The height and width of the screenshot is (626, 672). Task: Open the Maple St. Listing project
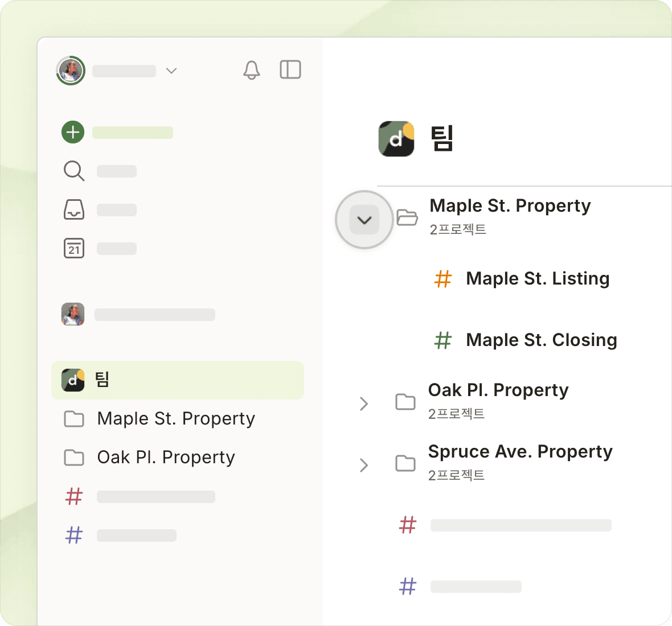click(537, 278)
